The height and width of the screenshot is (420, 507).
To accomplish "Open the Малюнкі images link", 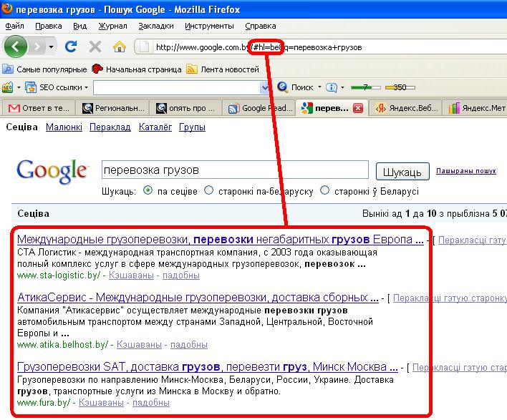I will [x=64, y=127].
